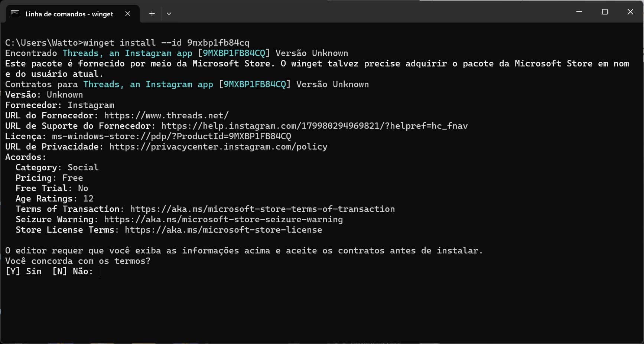Screen dimensions: 644x344
Task: Click the empty title bar area
Action: tap(371, 12)
